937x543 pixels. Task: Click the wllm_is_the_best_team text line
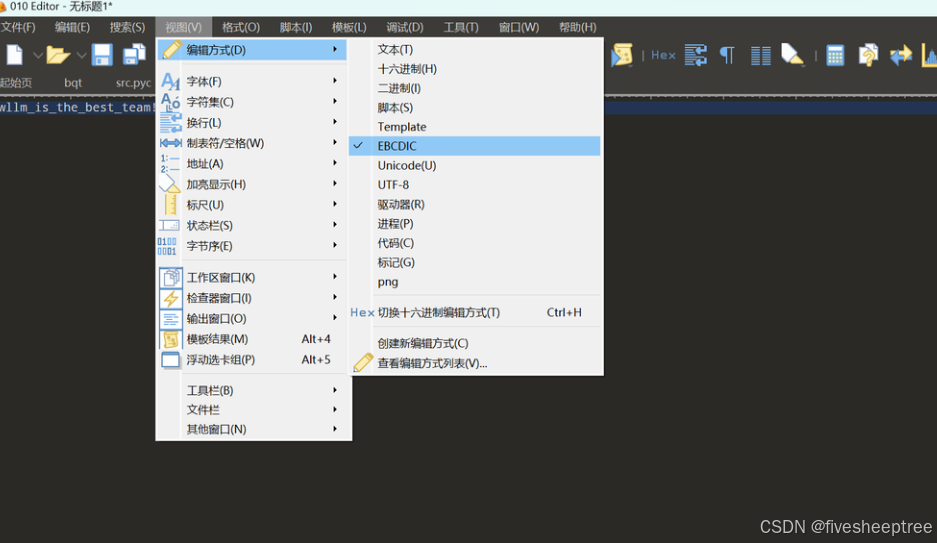coord(76,108)
